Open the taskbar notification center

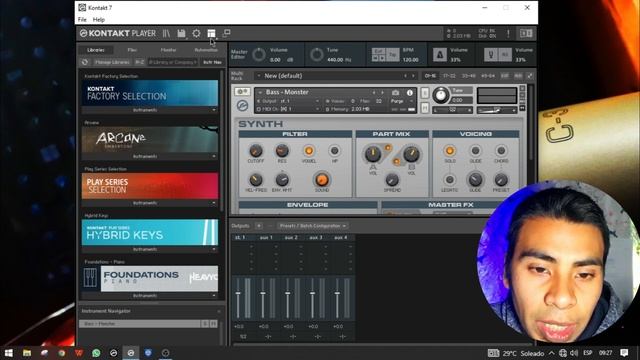pos(624,353)
